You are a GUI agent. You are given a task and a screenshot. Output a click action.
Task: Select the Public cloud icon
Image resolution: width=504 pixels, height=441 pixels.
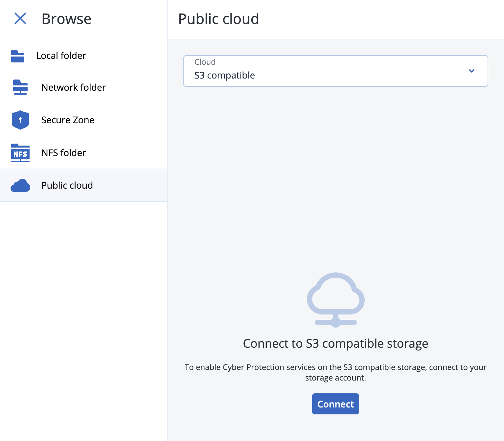(x=20, y=185)
